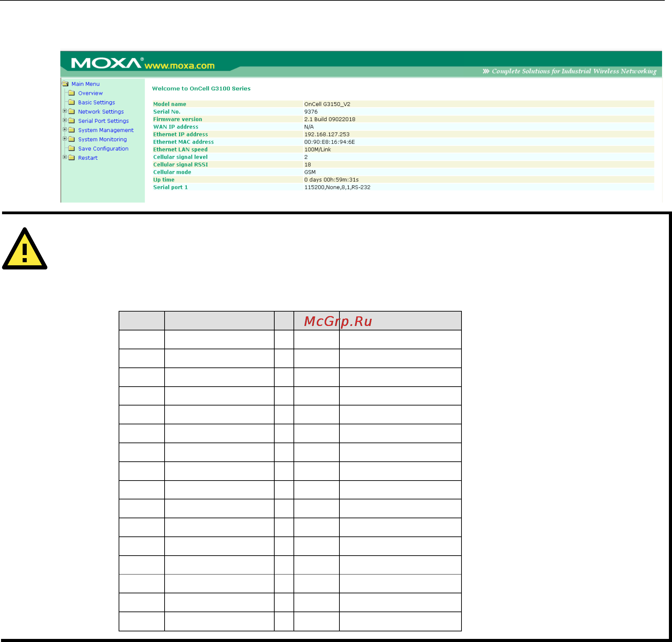This screenshot has height=642, width=672.
Task: Click the Up time value
Action: 332,180
